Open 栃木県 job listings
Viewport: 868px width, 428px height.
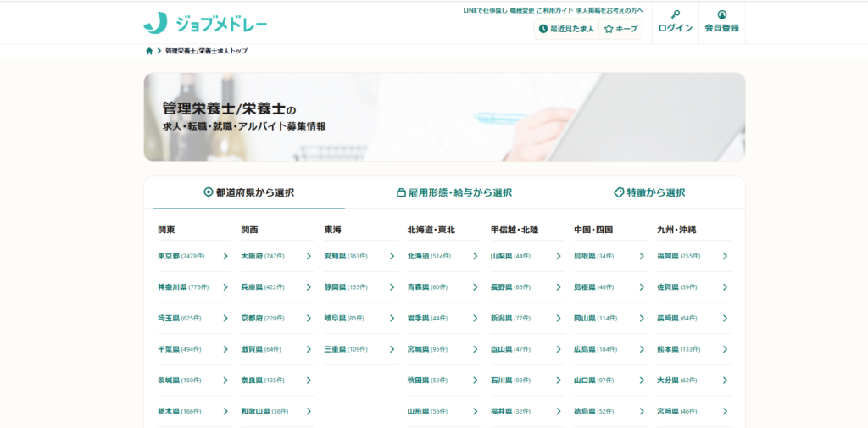(194, 411)
